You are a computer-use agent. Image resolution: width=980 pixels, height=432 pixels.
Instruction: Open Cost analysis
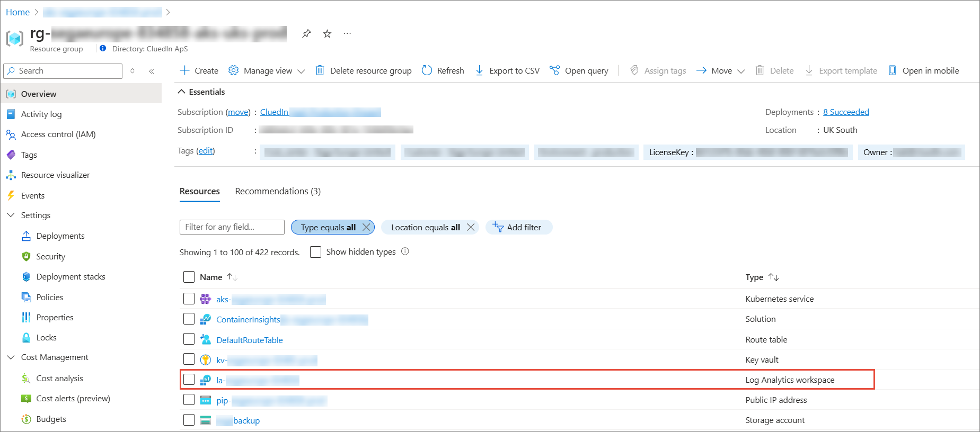(59, 378)
